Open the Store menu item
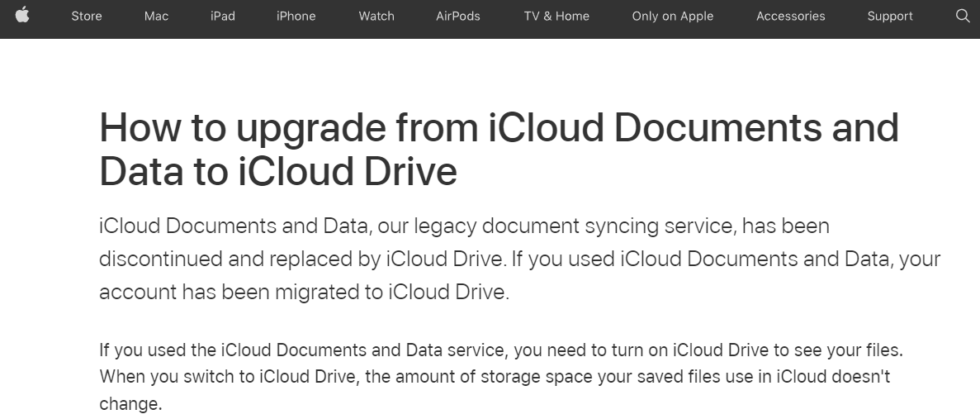The image size is (980, 419). [86, 17]
